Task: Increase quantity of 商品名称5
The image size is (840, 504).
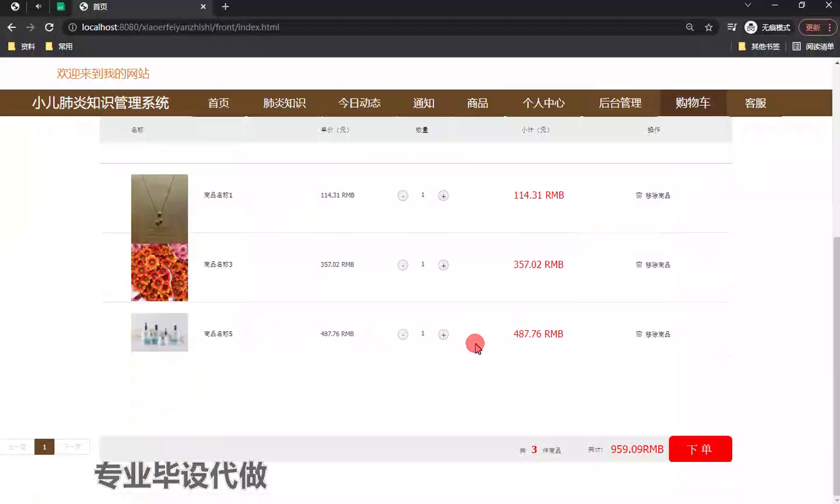Action: (443, 335)
